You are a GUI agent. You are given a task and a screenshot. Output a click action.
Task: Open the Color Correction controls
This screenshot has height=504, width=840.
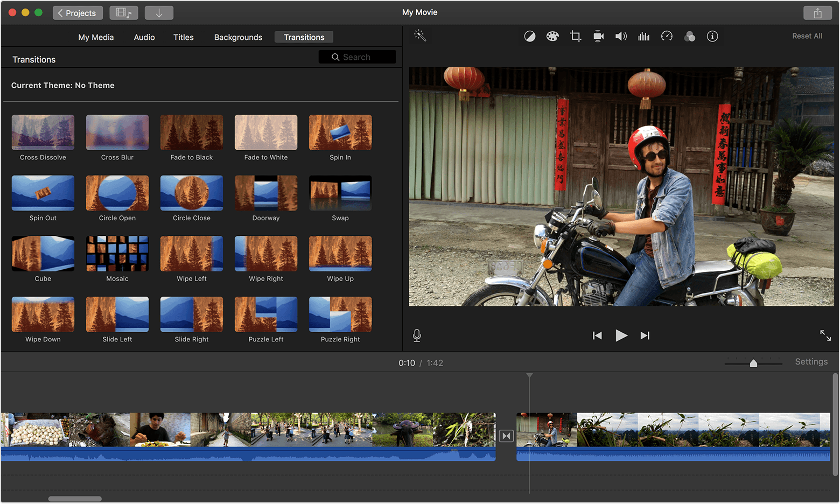point(552,36)
